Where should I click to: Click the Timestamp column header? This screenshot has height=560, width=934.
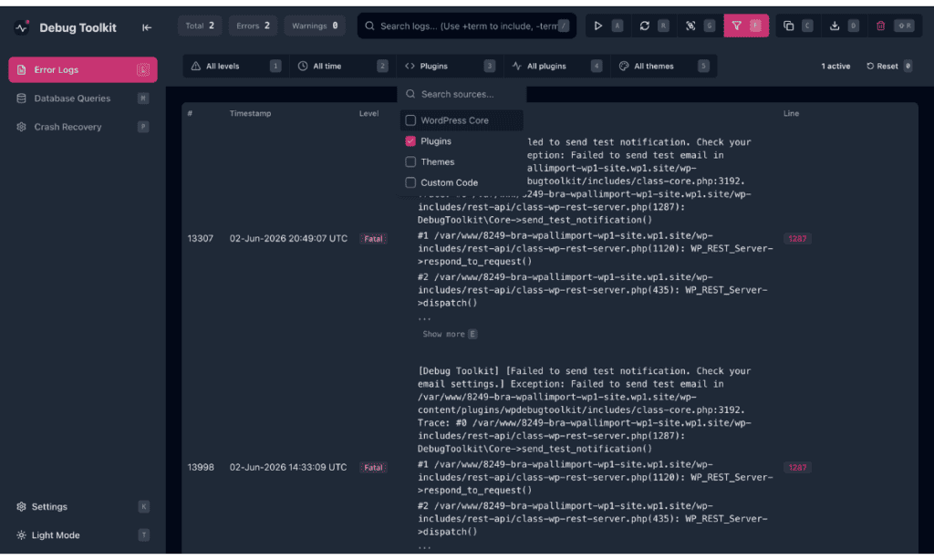pos(250,113)
